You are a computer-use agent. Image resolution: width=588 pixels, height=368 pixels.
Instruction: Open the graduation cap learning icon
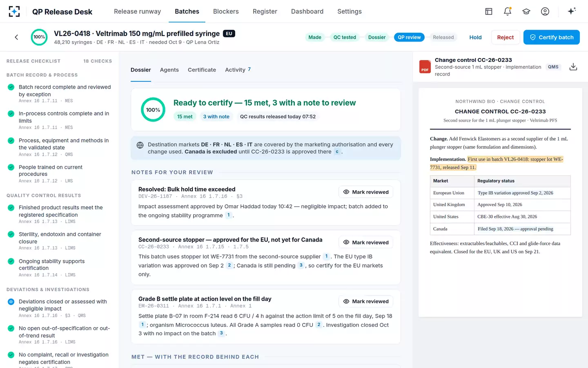(526, 11)
